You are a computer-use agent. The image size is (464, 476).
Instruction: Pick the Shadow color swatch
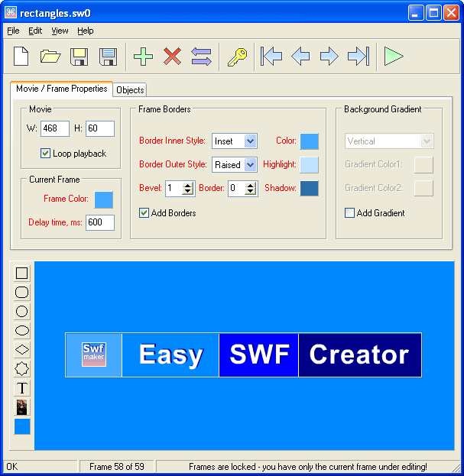coord(309,189)
